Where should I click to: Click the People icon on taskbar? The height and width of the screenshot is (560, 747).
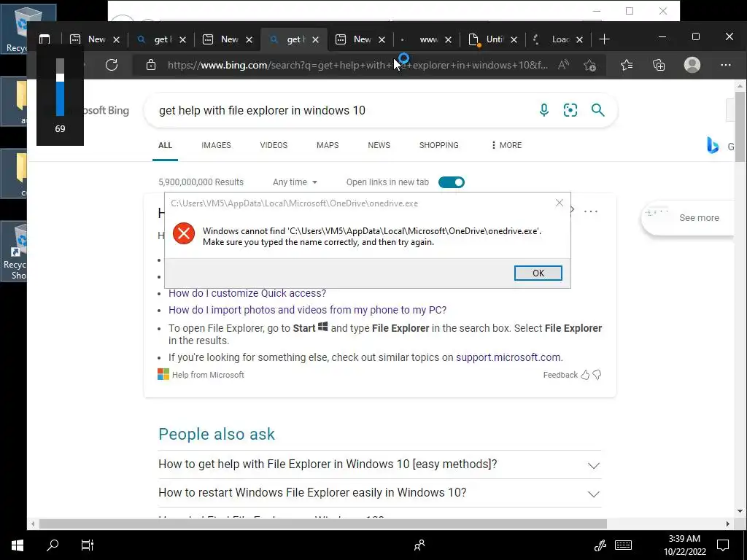(419, 545)
